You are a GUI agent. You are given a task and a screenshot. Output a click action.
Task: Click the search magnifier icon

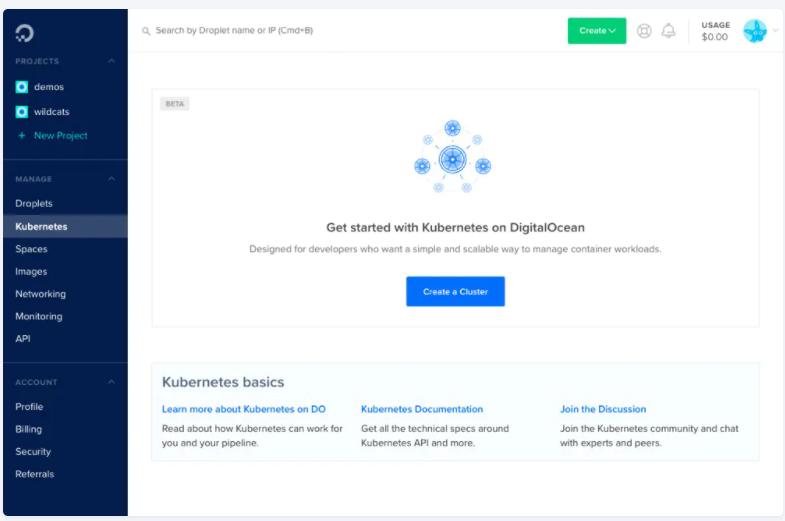click(x=146, y=31)
